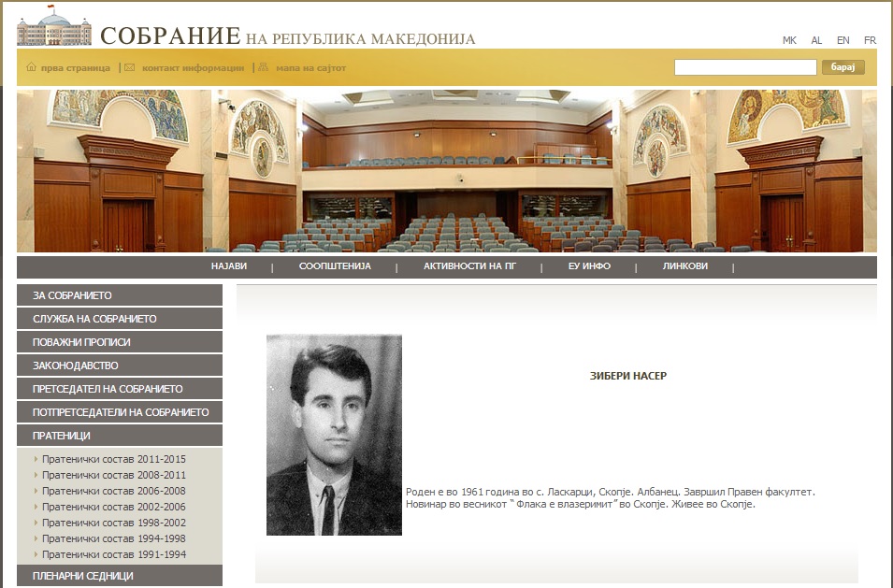This screenshot has height=588, width=893.
Task: Expand the ЗАКОНОДАВСТВО sidebar section
Action: tap(119, 366)
